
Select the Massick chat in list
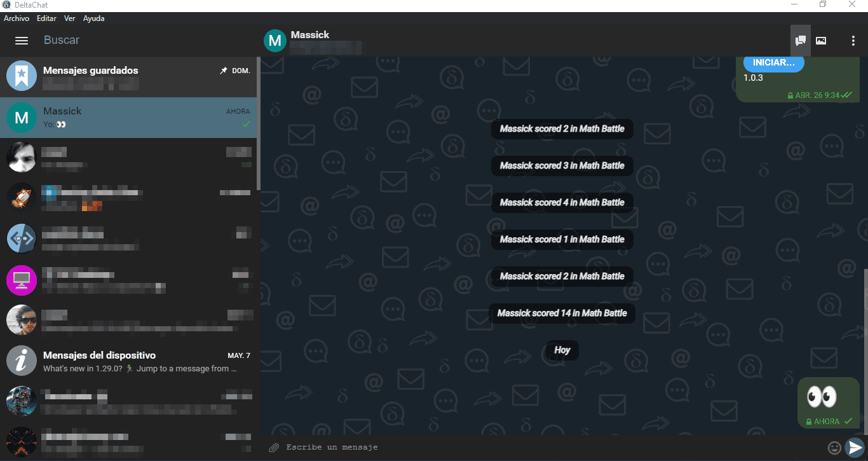click(x=127, y=118)
